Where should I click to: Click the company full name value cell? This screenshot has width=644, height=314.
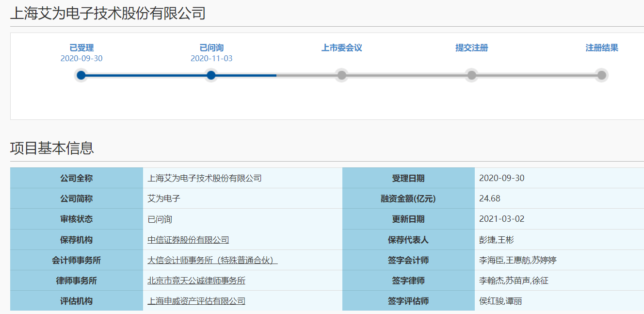tap(205, 178)
